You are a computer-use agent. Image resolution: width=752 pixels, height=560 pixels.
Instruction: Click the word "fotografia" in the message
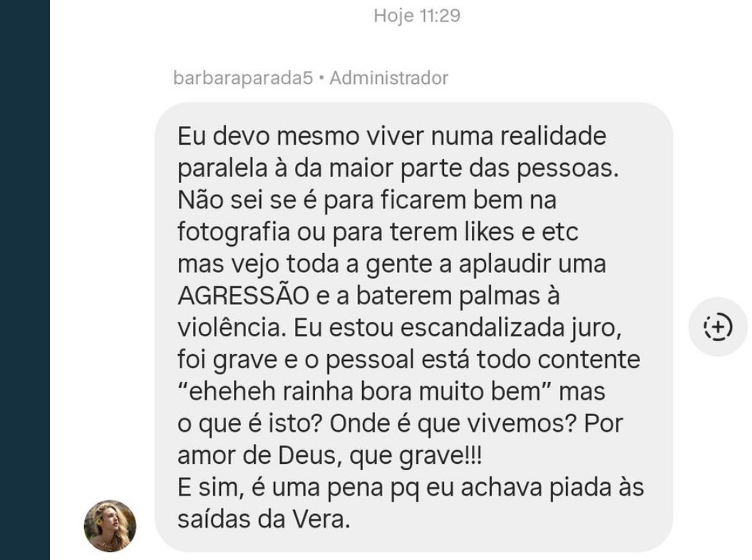click(234, 232)
